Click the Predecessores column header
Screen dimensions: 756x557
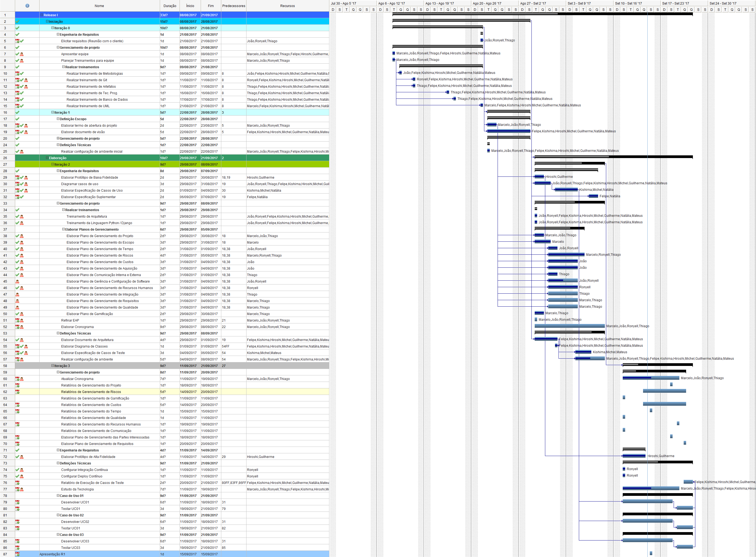[x=233, y=6]
